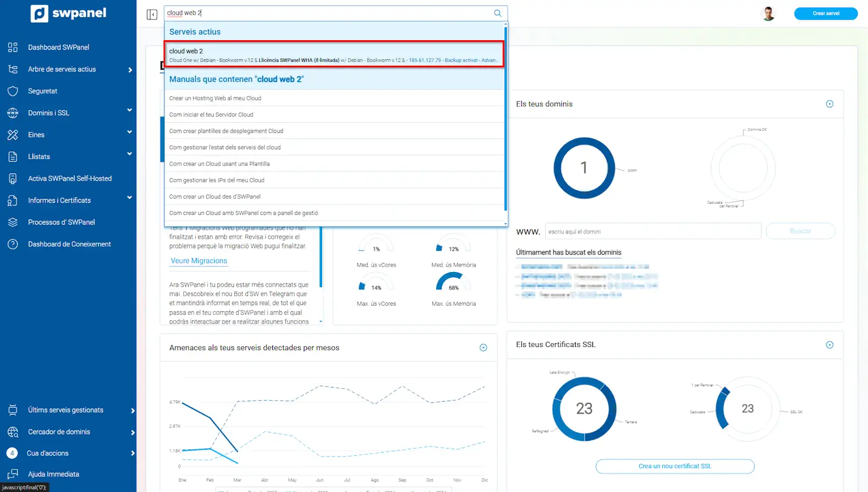Click the Buscar domain button
Screen dimensions: 868x492
pos(800,231)
